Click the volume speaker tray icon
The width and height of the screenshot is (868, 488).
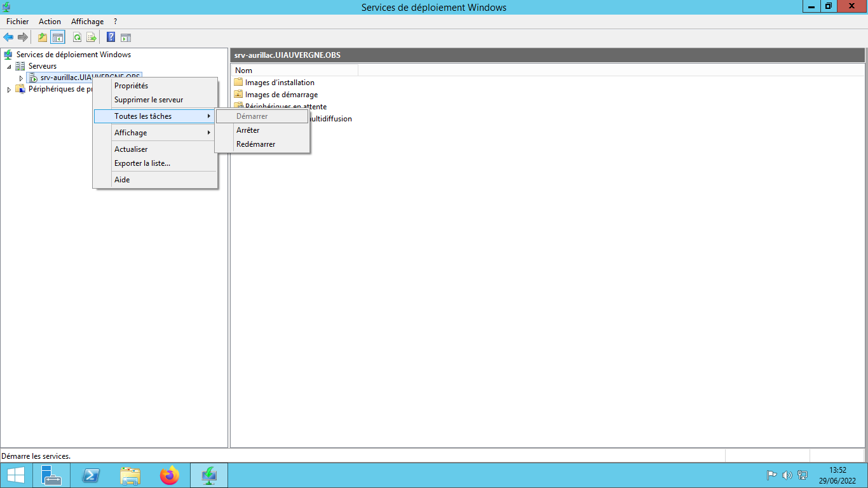(787, 475)
